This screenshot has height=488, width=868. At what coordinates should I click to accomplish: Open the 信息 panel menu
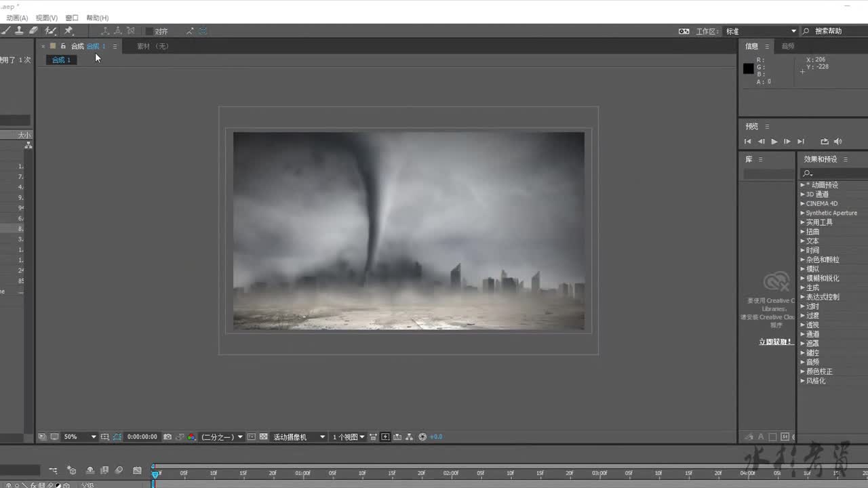767,46
